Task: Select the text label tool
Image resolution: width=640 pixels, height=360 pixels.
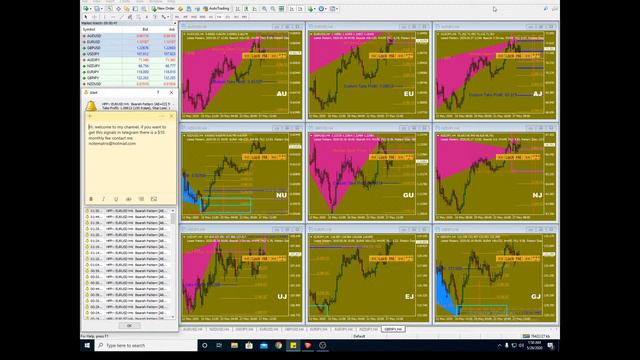Action: click(x=155, y=17)
